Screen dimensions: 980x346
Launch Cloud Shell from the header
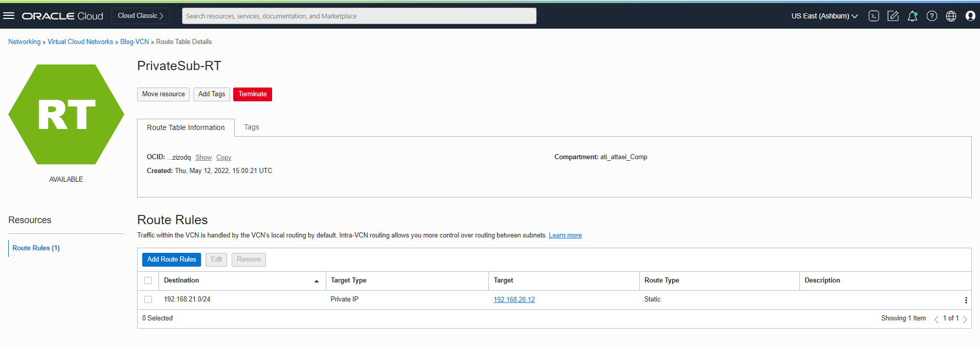[x=874, y=16]
